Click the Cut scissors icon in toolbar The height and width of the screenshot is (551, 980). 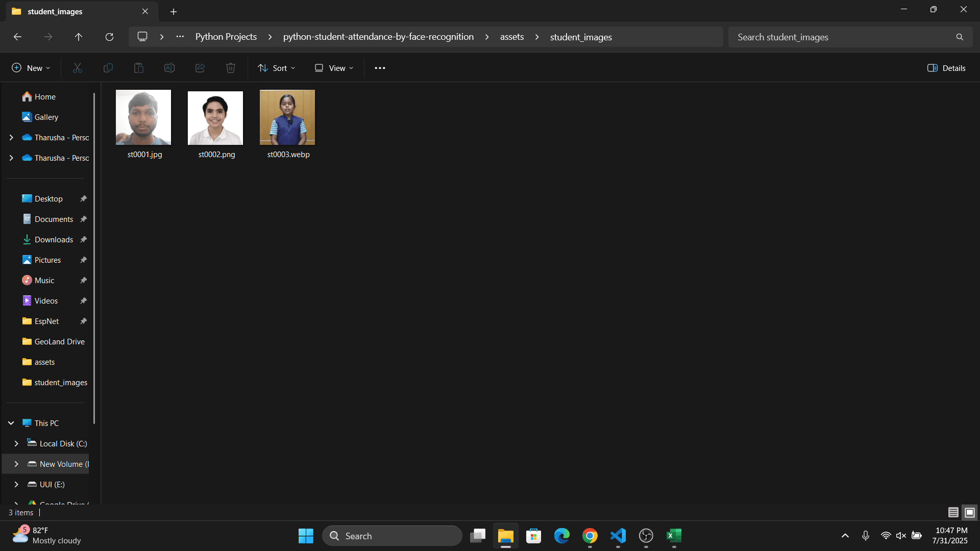point(78,68)
